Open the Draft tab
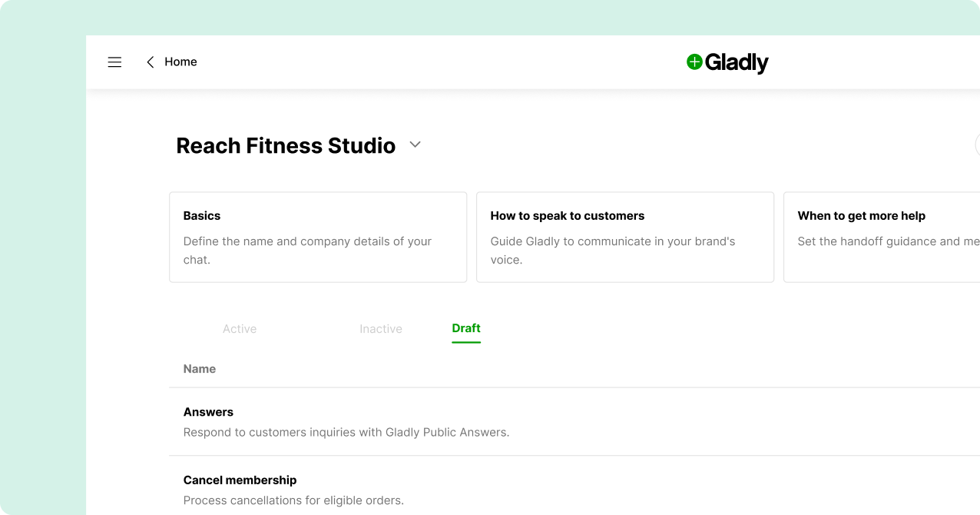Viewport: 980px width, 515px height. coord(465,328)
